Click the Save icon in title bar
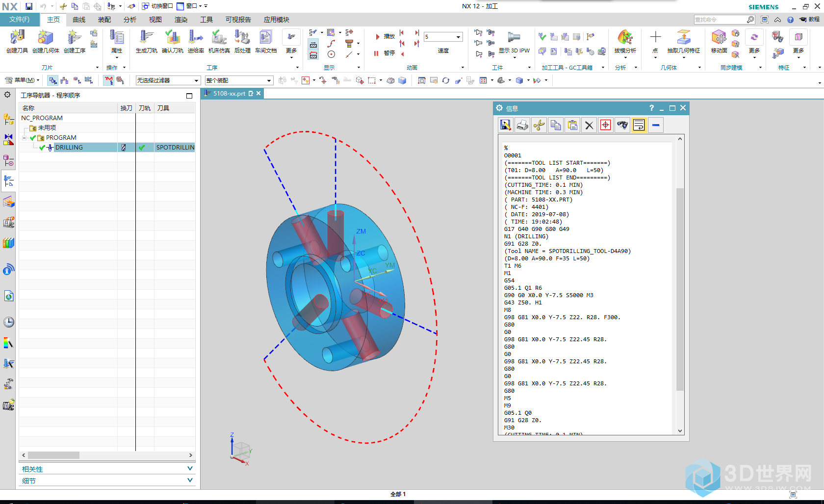Viewport: 824px width, 504px height. (x=29, y=6)
